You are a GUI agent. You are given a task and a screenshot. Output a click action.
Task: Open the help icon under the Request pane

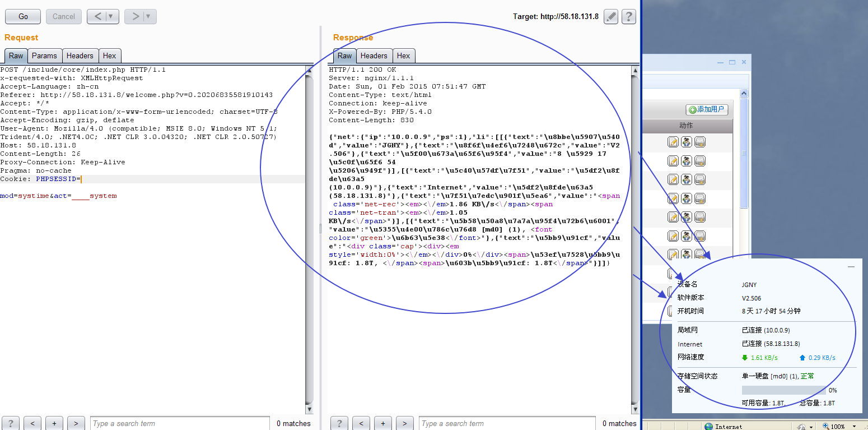(11, 423)
